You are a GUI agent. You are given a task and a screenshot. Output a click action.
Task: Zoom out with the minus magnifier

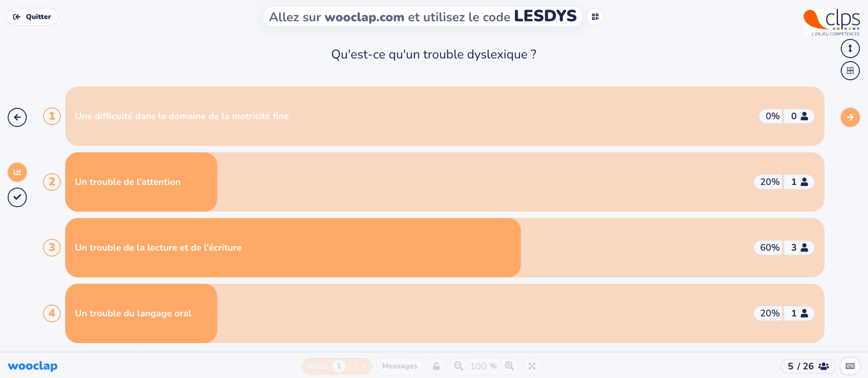pos(459,366)
